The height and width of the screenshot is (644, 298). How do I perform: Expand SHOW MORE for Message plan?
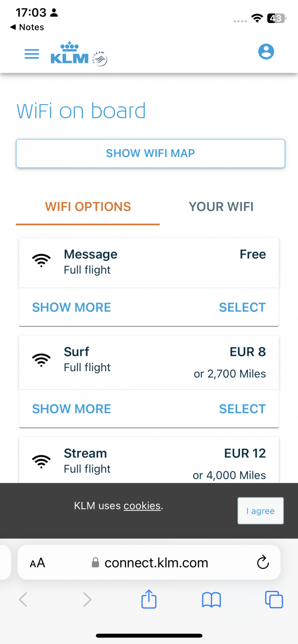pos(72,307)
